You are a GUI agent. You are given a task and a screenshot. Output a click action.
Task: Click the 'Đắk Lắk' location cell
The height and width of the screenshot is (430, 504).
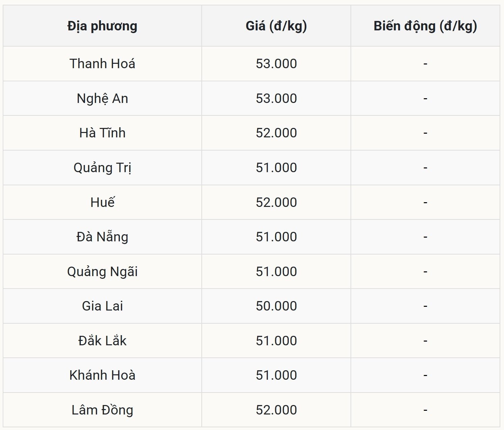(x=102, y=341)
